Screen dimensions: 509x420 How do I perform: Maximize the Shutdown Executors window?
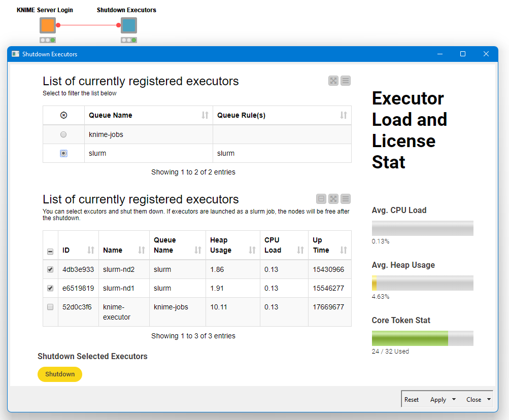[x=463, y=54]
